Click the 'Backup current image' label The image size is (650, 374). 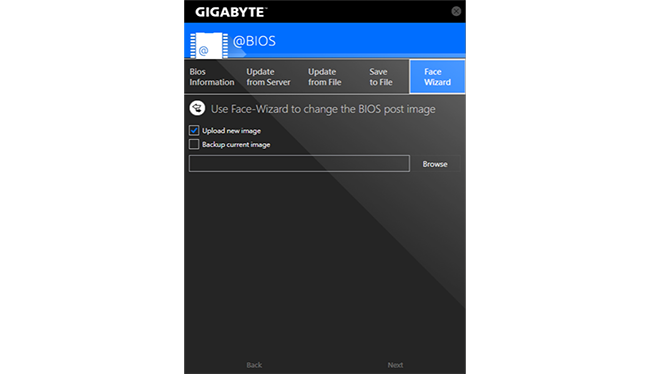coord(236,144)
